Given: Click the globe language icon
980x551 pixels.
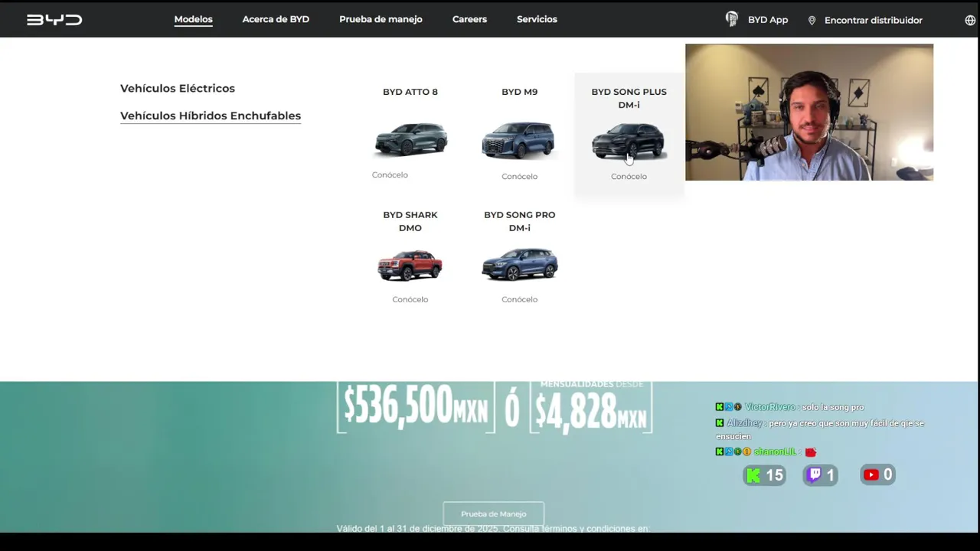Looking at the screenshot, I should tap(970, 21).
